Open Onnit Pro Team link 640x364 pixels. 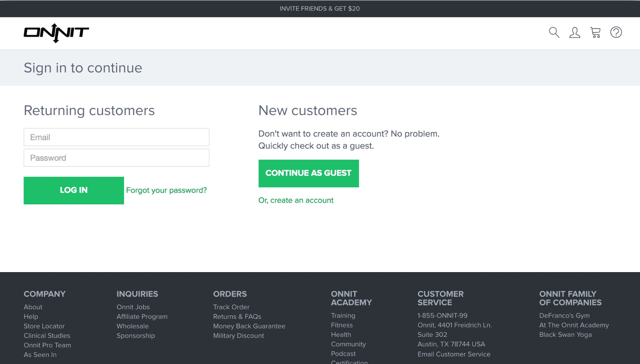(47, 345)
